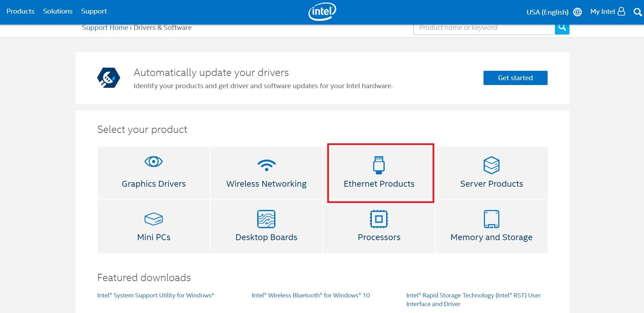
Task: Select the Wireless Networking Wi-Fi icon
Action: point(266,165)
